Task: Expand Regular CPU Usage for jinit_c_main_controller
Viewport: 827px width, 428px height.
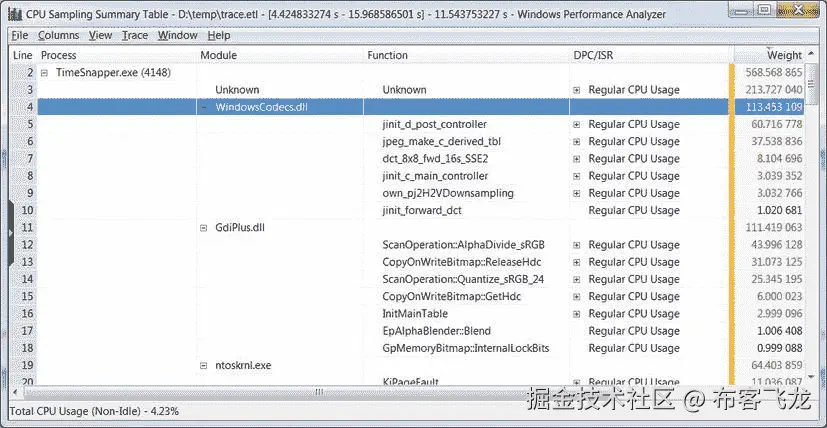Action: [x=577, y=176]
